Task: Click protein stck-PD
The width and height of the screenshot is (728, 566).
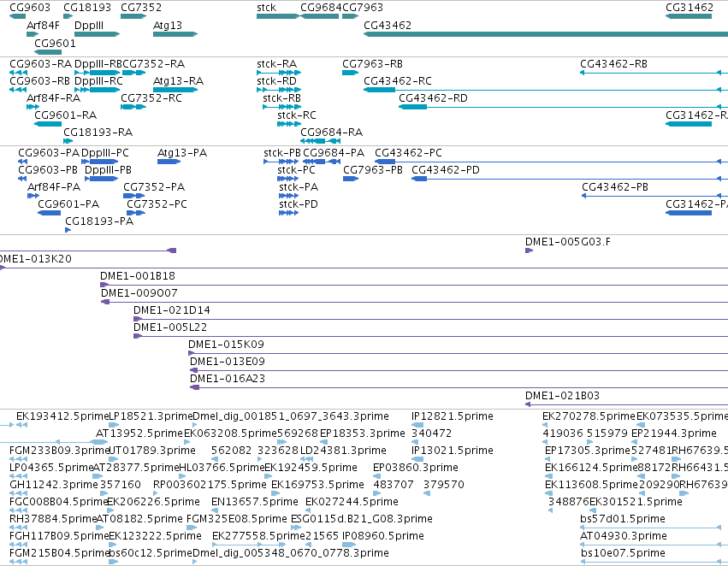Action: click(288, 213)
